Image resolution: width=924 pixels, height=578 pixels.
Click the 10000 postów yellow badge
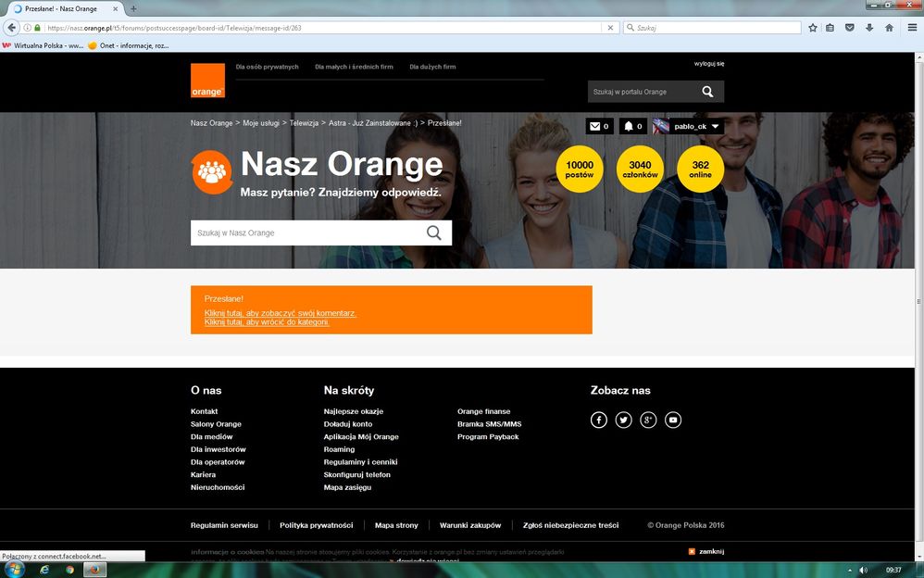[x=580, y=170]
